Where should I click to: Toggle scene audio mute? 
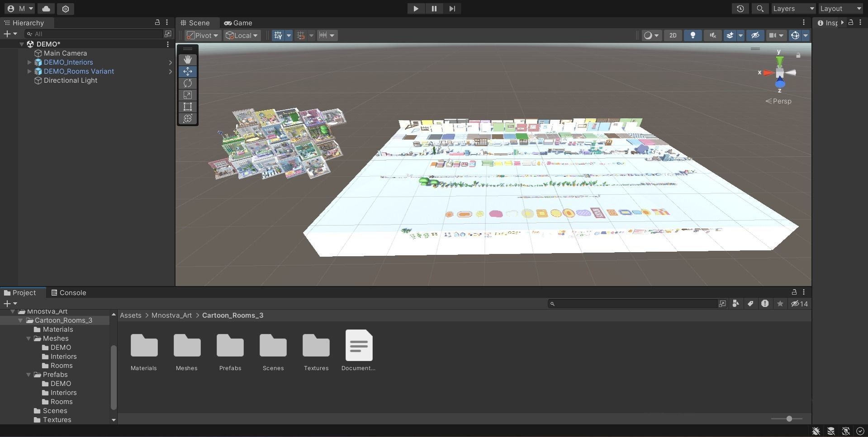713,35
